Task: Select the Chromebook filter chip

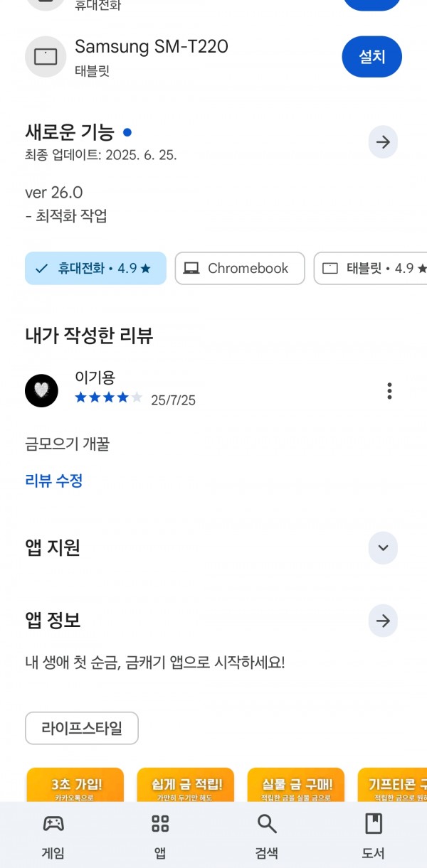Action: (x=240, y=268)
